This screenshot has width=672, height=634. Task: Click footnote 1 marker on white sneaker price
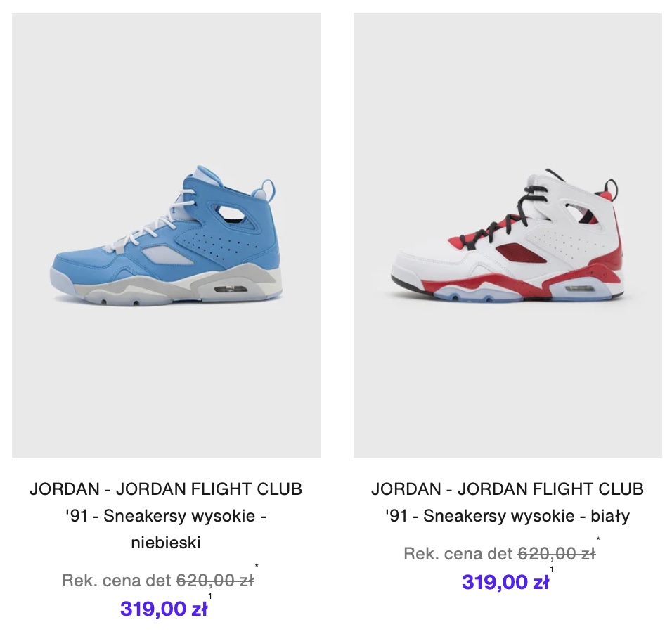[x=552, y=570]
